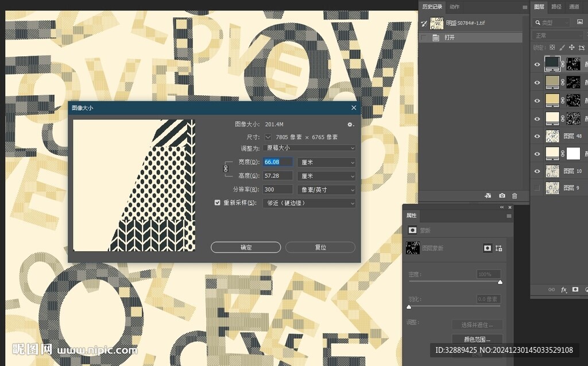Click 复位 reset button
This screenshot has width=588, height=366.
point(320,247)
